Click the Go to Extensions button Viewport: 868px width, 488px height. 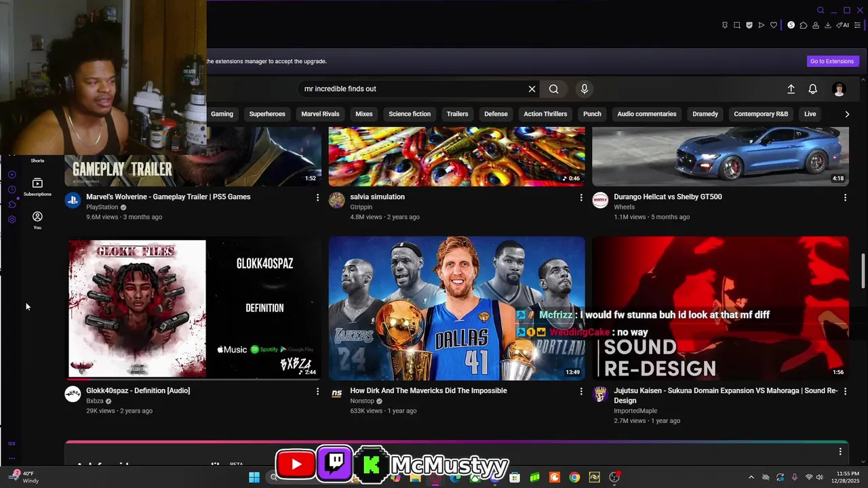832,61
